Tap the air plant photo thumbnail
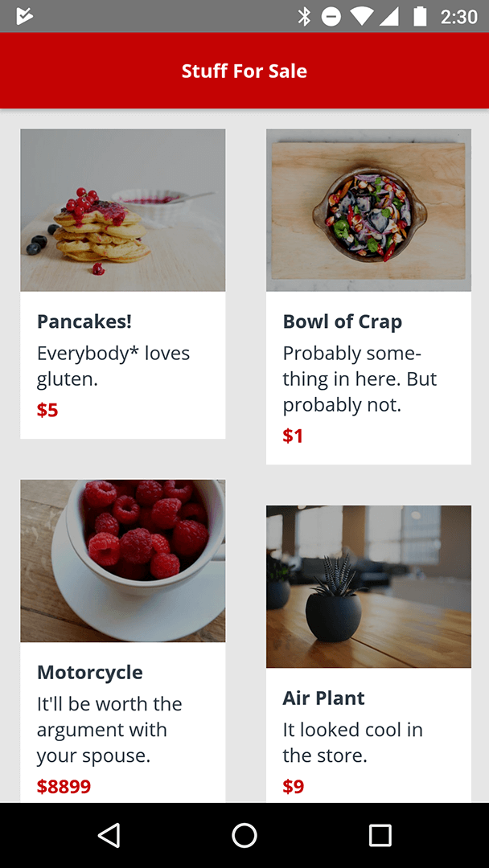Image resolution: width=489 pixels, height=868 pixels. (x=368, y=586)
